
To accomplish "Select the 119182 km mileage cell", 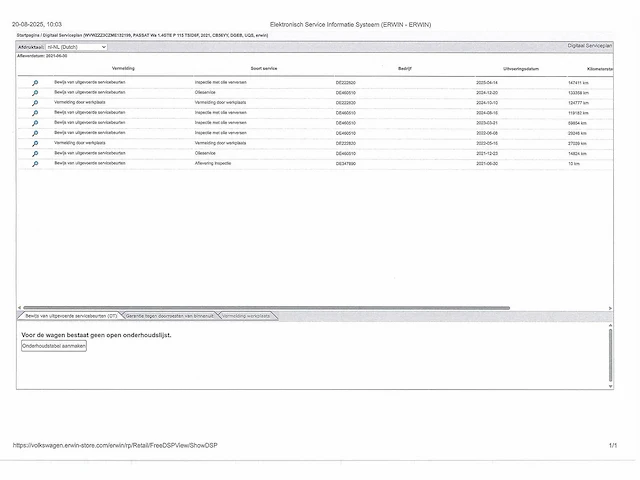I will (578, 113).
